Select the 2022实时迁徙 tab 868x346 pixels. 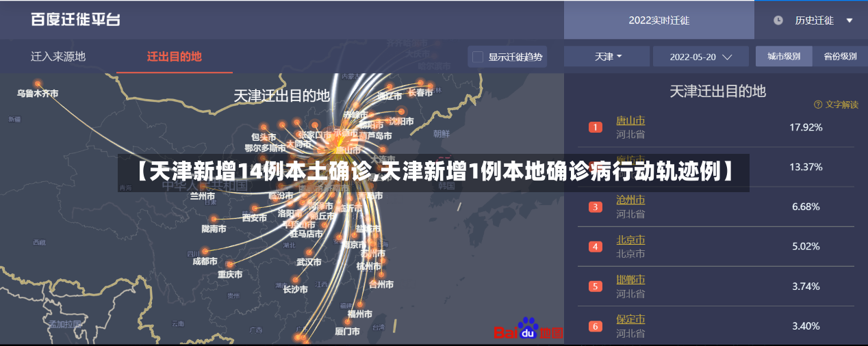pos(659,20)
